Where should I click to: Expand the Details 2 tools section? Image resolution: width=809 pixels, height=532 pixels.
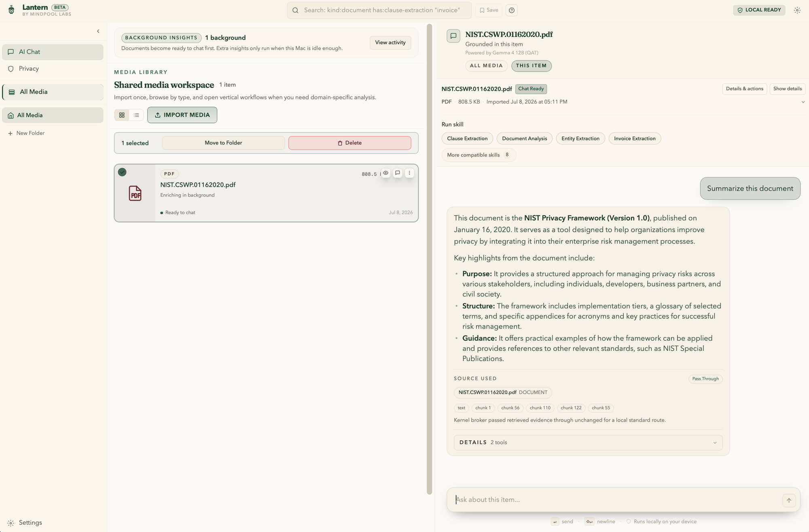(x=588, y=443)
